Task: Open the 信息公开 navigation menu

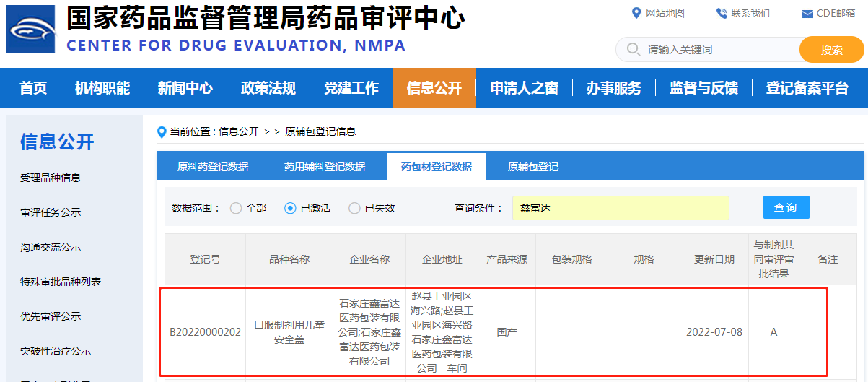Action: click(x=434, y=88)
